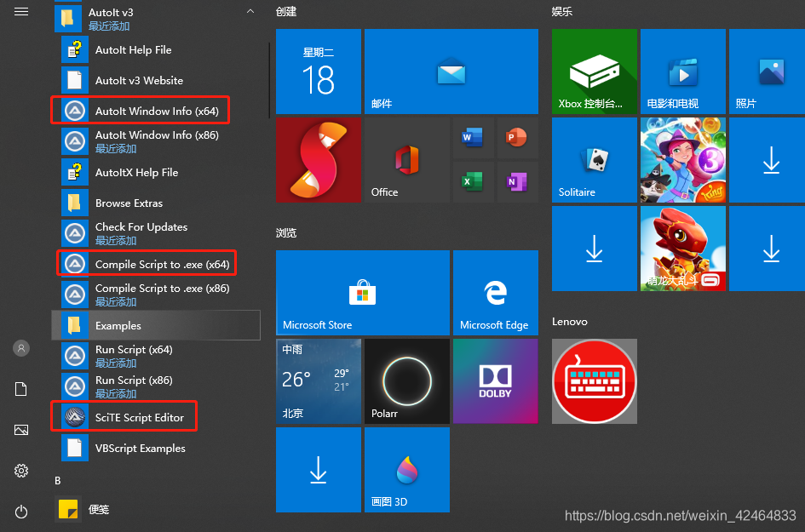Open Settings gear in sidebar

[21, 471]
